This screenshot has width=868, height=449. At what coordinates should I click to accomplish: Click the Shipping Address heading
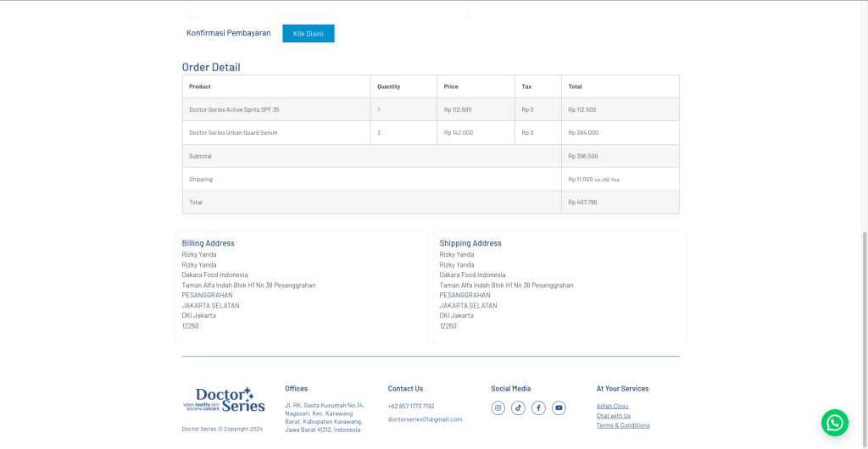[470, 243]
